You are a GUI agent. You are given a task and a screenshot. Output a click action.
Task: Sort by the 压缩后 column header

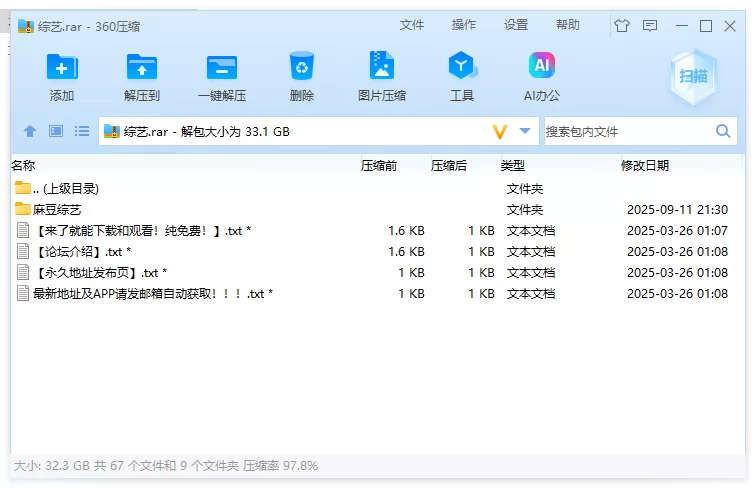click(449, 166)
